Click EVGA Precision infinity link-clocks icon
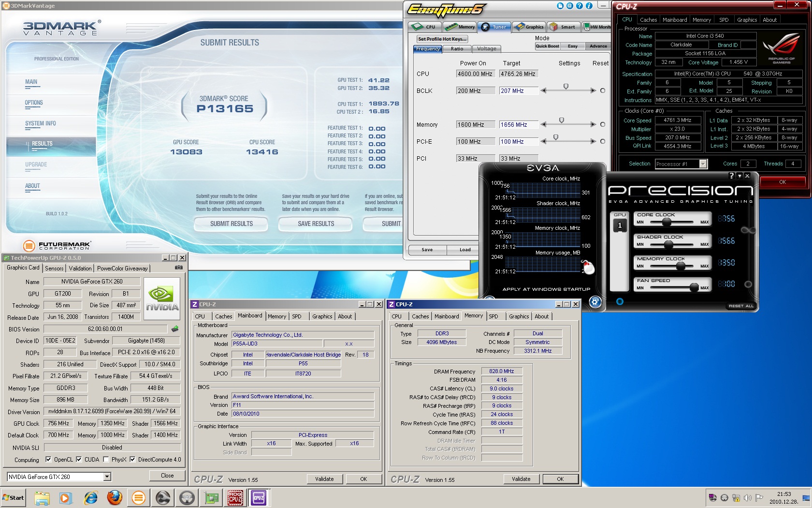The height and width of the screenshot is (508, 812). [748, 230]
